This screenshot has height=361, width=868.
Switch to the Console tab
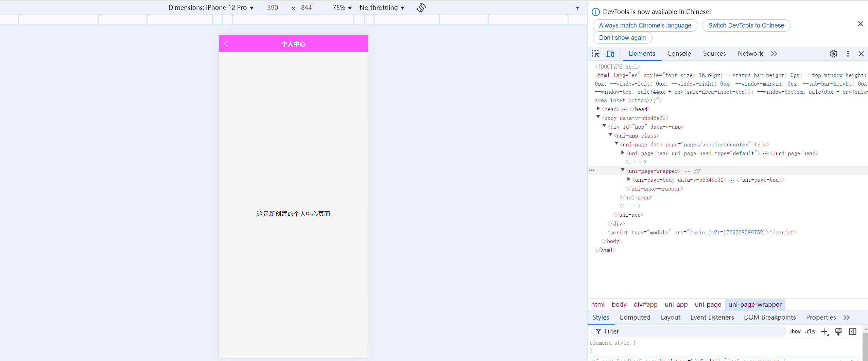pos(679,54)
